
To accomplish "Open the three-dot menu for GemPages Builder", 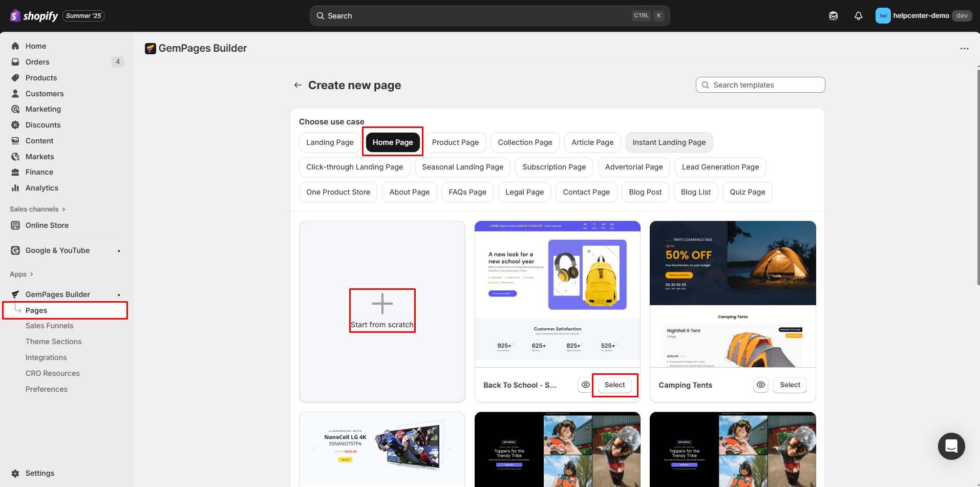I will (x=964, y=49).
